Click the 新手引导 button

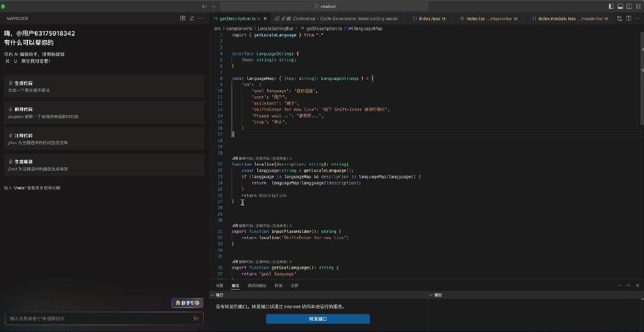point(187,303)
